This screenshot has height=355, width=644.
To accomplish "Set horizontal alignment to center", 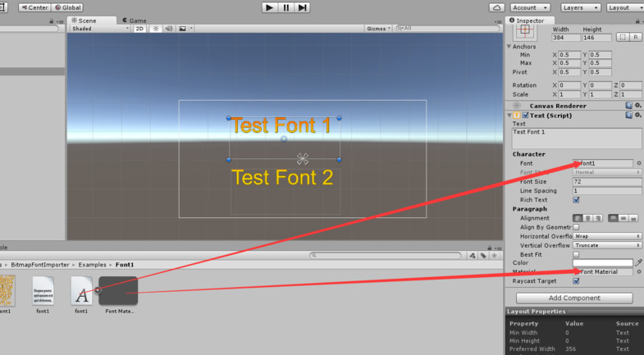I will [588, 218].
